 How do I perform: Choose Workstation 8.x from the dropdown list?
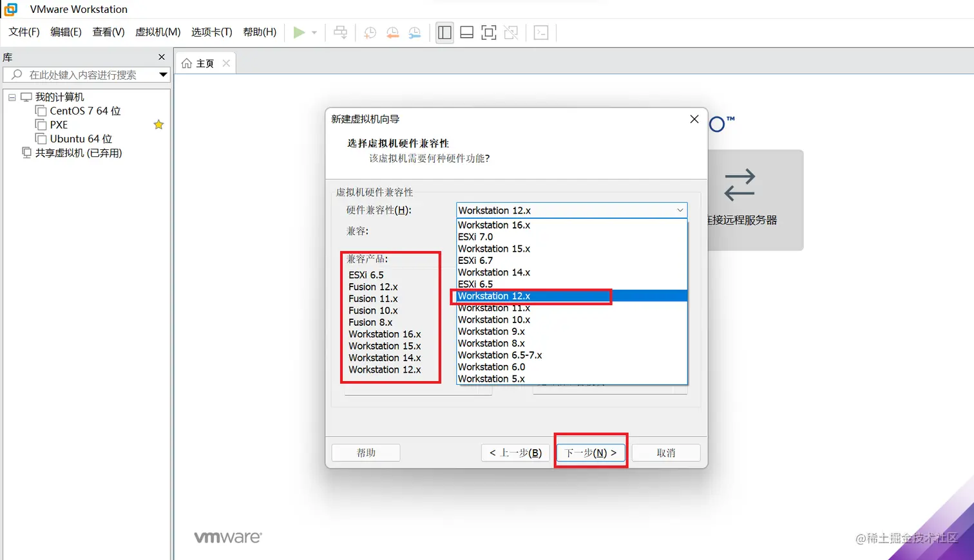click(572, 343)
